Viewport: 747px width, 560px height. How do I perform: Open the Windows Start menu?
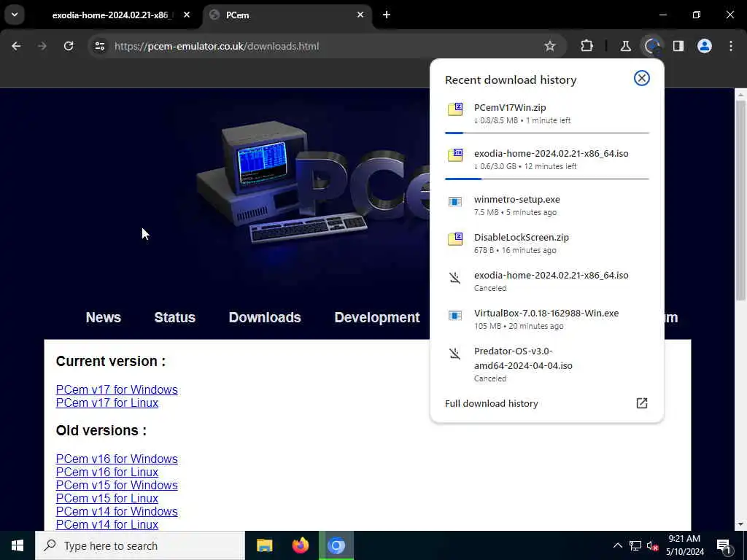pyautogui.click(x=18, y=545)
